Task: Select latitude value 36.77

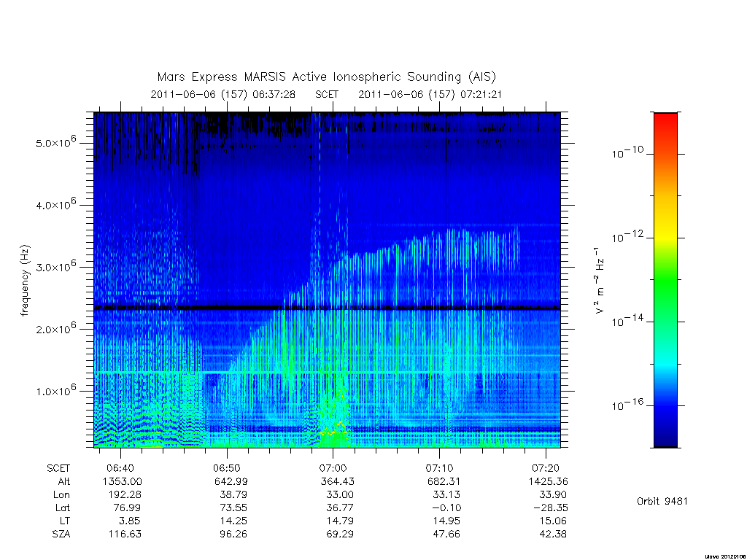Action: tap(340, 508)
